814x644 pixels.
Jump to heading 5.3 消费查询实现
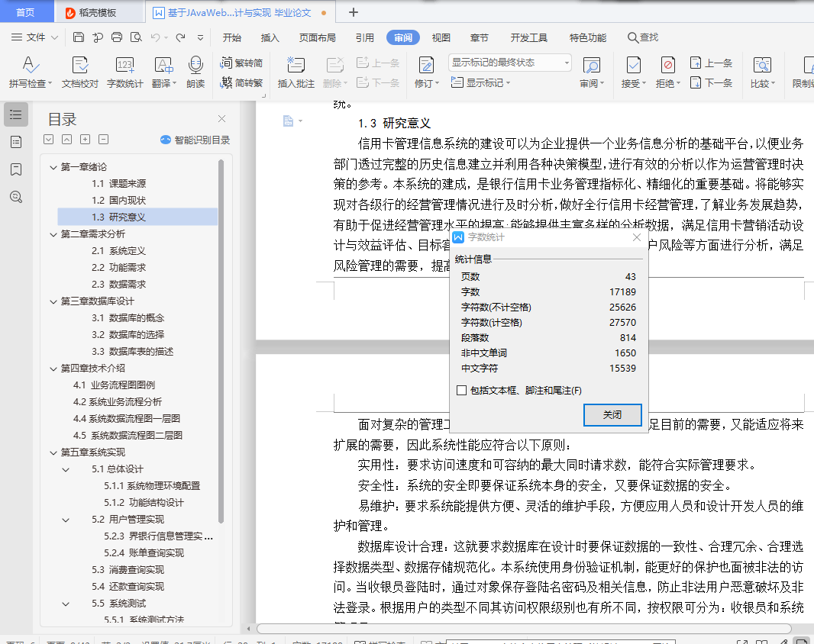(x=128, y=570)
